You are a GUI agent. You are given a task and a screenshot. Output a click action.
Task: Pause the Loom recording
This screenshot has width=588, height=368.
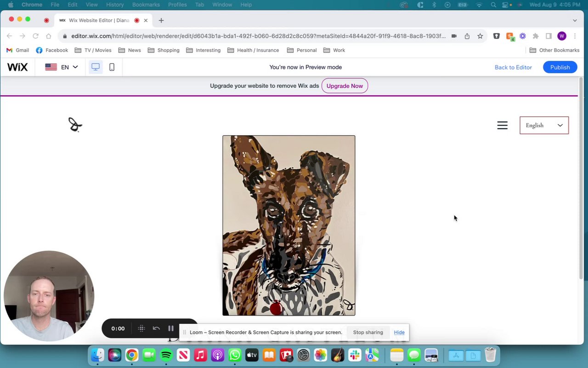[171, 328]
